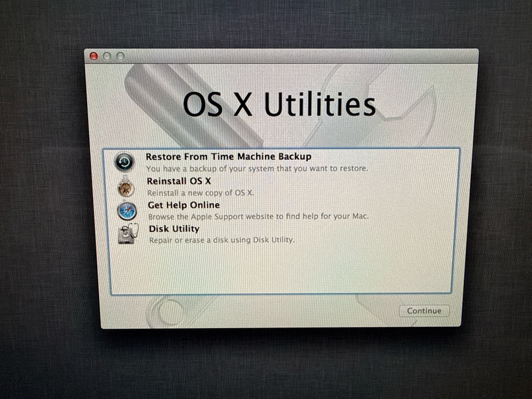Click the Time Machine clock icon
The image size is (532, 399).
click(x=124, y=162)
